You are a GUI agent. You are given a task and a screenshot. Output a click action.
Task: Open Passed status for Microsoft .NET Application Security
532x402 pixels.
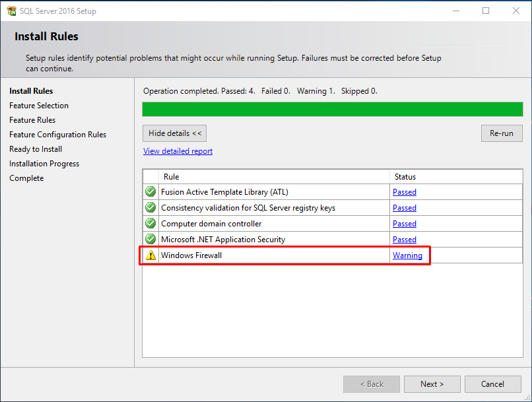[405, 240]
